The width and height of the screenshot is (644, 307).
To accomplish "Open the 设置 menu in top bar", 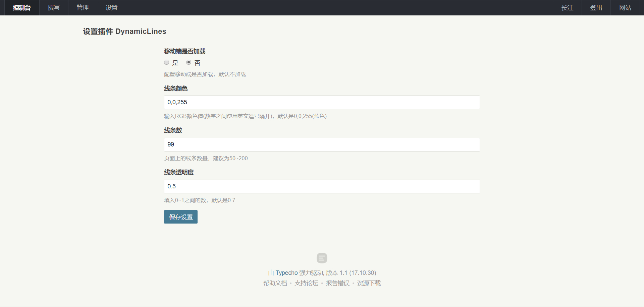I will [x=111, y=8].
